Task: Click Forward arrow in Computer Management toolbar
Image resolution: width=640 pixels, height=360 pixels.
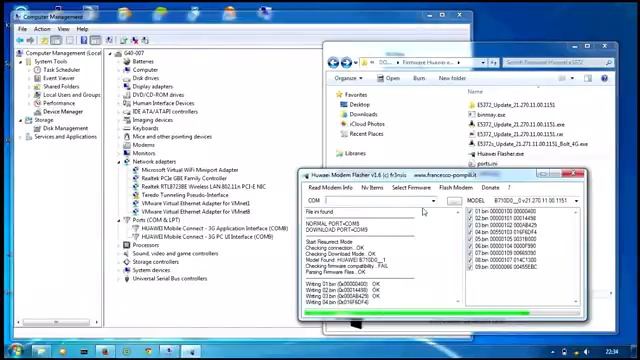Action: point(30,40)
